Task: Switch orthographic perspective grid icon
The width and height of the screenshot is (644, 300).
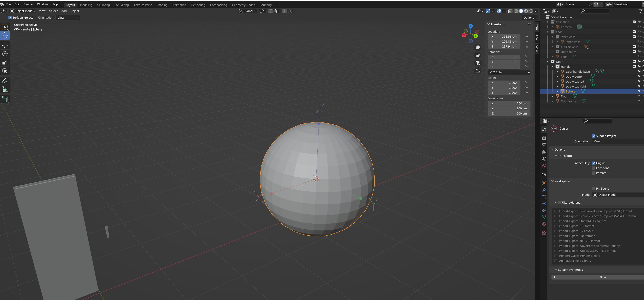Action: tap(477, 71)
